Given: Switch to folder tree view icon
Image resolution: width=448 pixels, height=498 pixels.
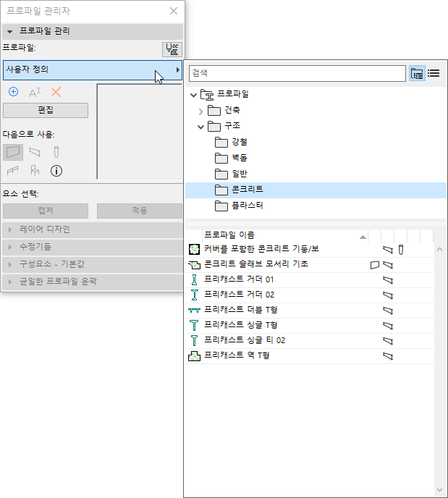Looking at the screenshot, I should click(417, 73).
